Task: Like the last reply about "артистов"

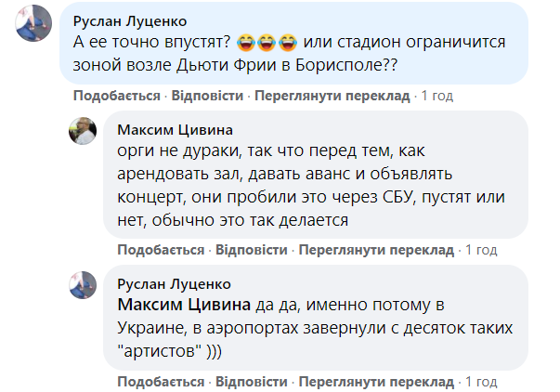Action: (x=161, y=381)
